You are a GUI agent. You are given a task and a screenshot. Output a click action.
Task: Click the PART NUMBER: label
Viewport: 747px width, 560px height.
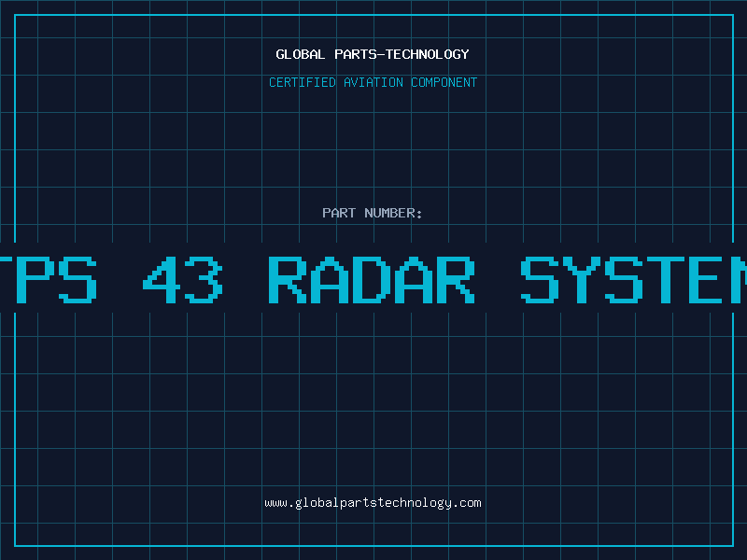point(373,213)
